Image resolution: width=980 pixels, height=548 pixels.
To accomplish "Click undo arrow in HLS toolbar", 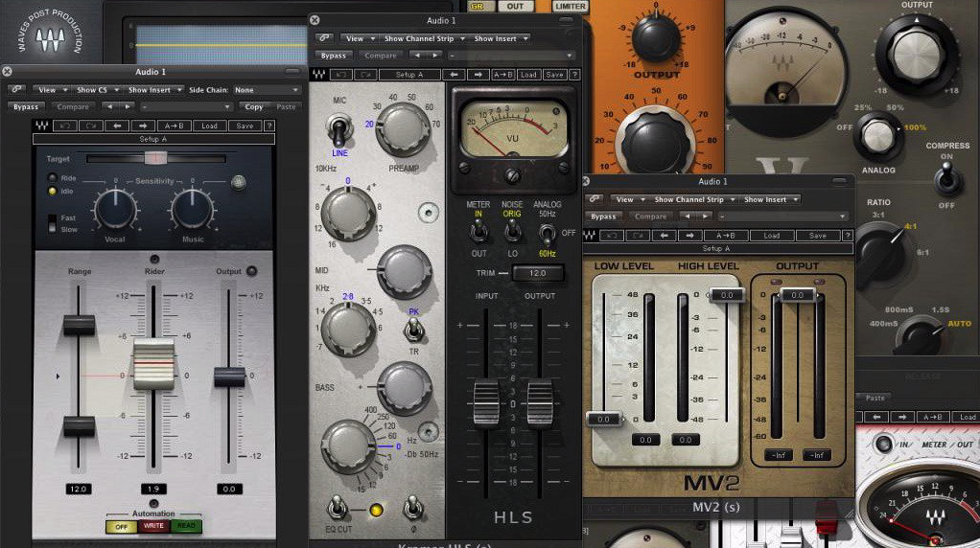I will click(x=341, y=75).
